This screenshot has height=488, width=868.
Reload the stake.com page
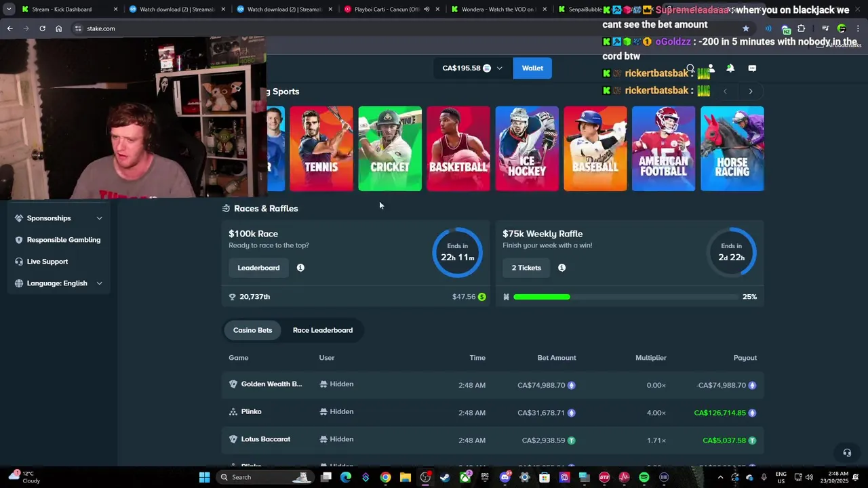(x=42, y=28)
